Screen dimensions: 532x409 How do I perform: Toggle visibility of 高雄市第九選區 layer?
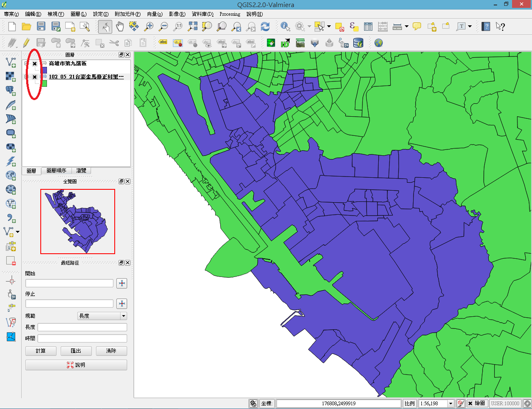pyautogui.click(x=35, y=64)
